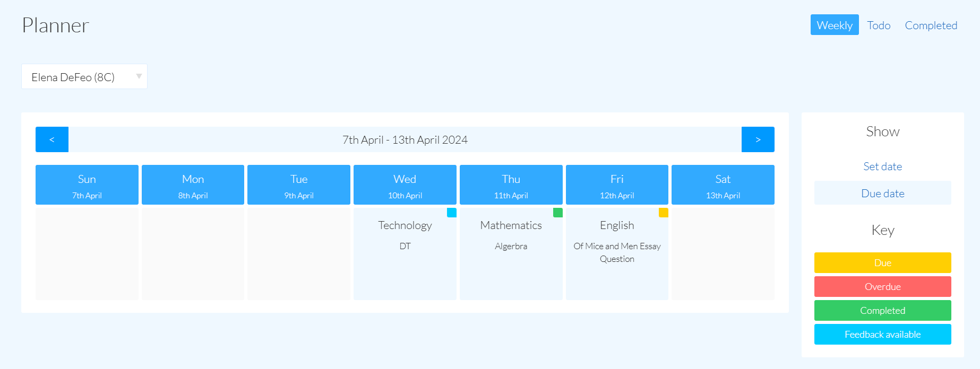Go to next week with right arrow
980x369 pixels.
point(758,139)
